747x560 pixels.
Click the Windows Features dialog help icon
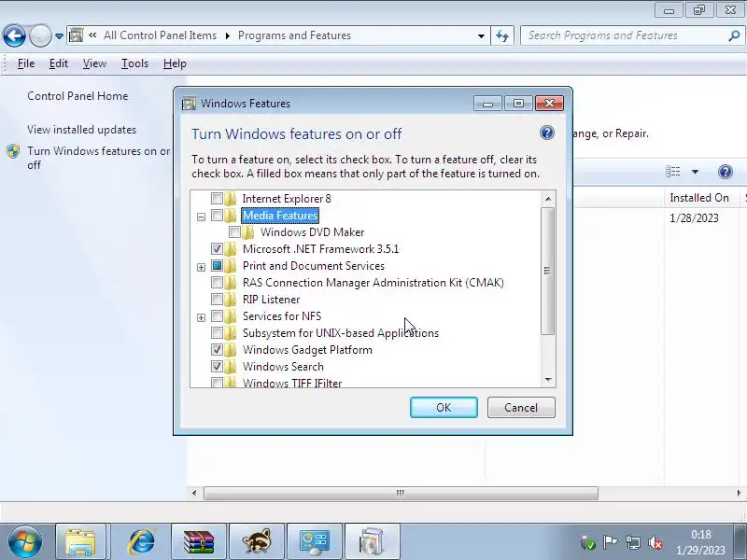coord(547,133)
